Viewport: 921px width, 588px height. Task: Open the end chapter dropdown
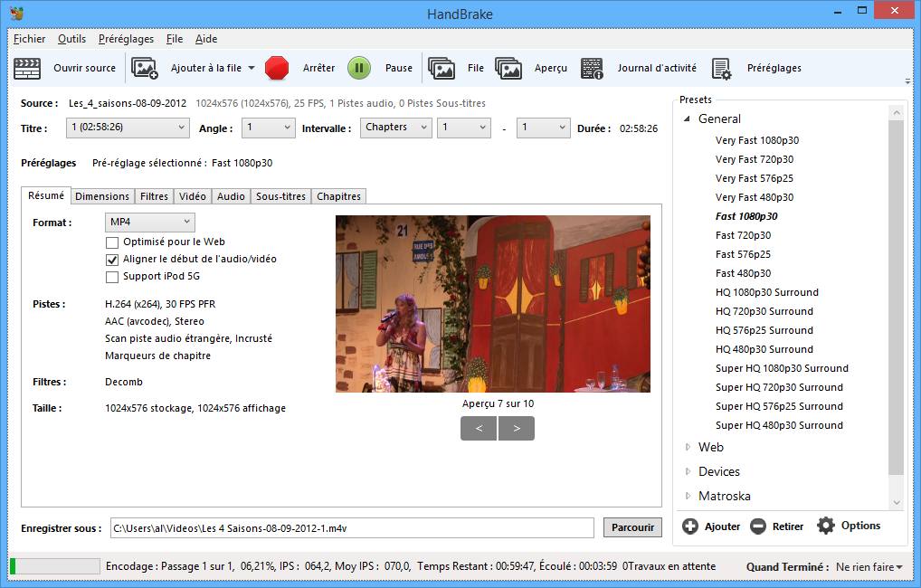click(544, 128)
